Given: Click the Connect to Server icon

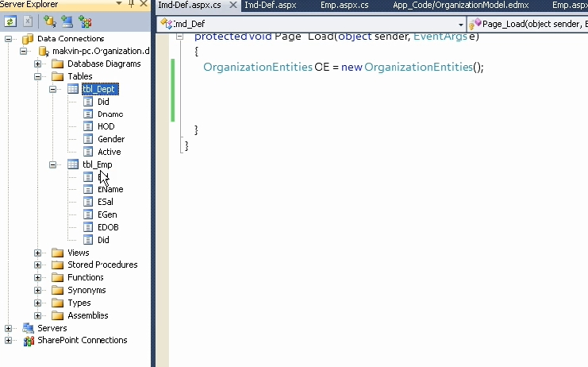Looking at the screenshot, I should coord(67,21).
